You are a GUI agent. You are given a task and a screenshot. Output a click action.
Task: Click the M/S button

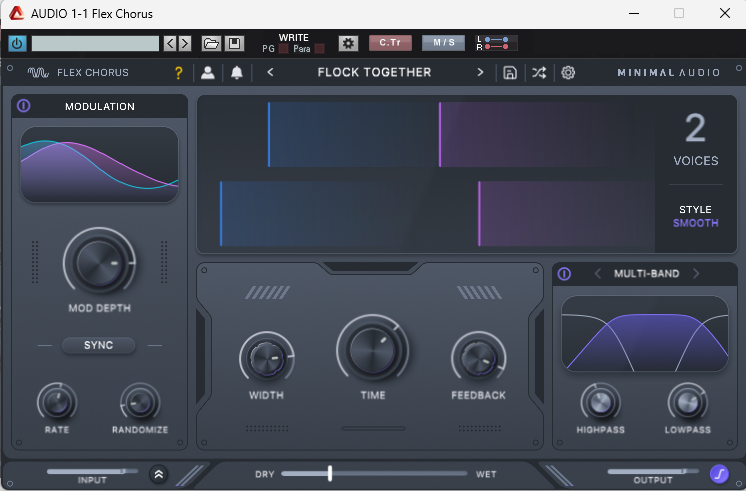[x=443, y=43]
